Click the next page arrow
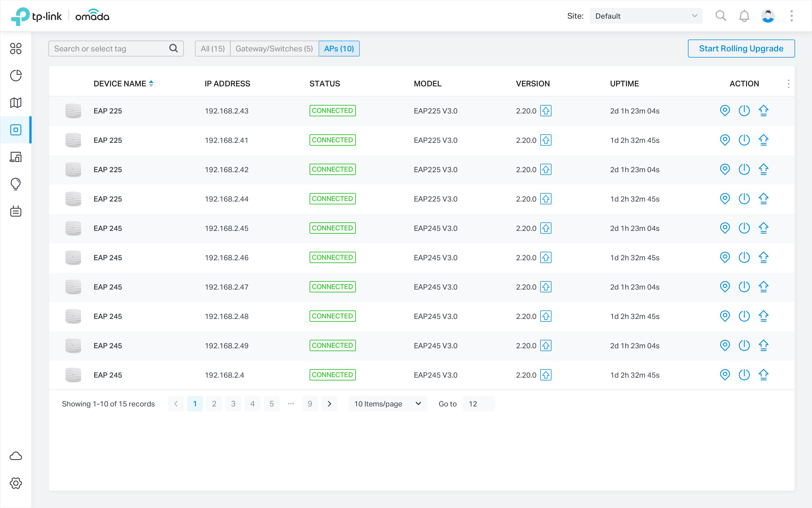 [x=329, y=404]
